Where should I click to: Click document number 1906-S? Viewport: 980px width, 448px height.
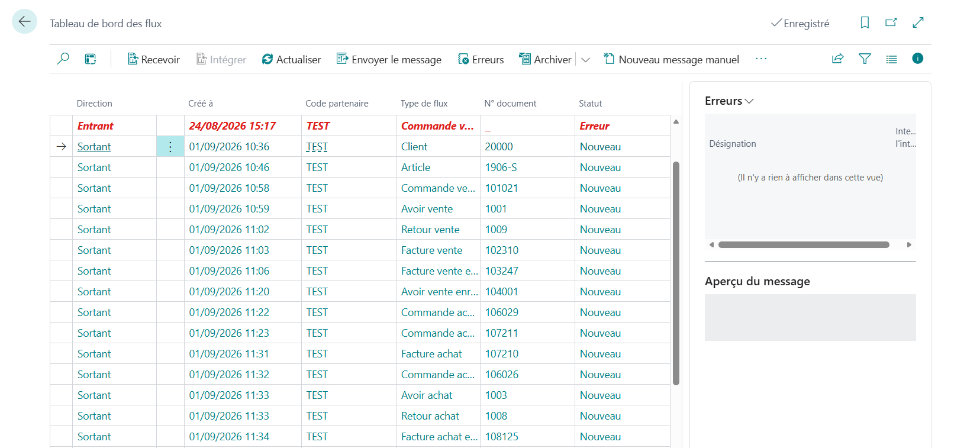[x=501, y=167]
